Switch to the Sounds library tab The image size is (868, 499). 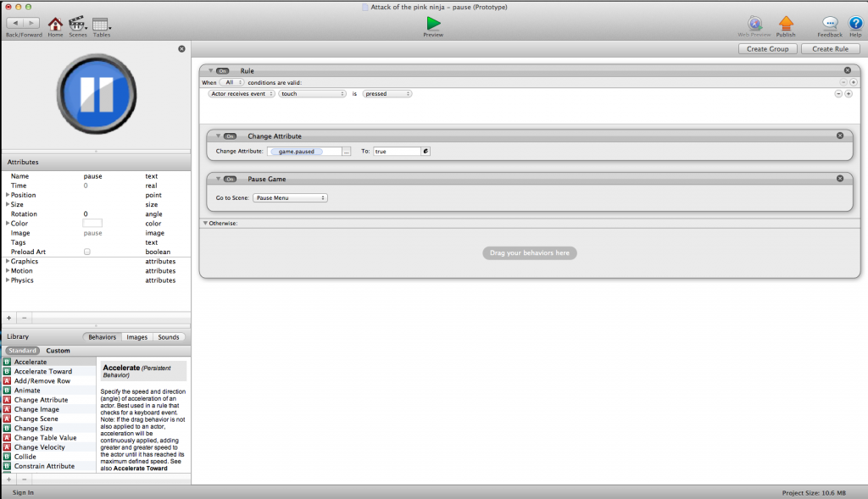pos(169,337)
